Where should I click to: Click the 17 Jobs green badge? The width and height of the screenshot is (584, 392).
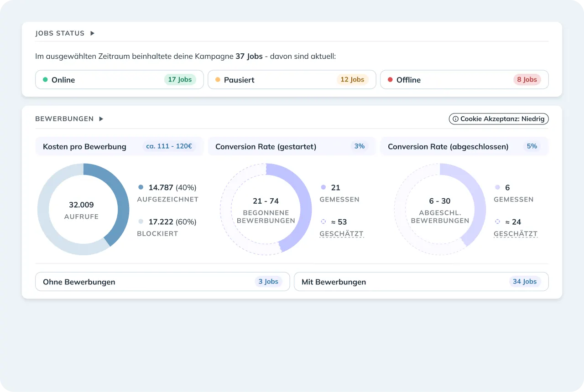pos(180,80)
